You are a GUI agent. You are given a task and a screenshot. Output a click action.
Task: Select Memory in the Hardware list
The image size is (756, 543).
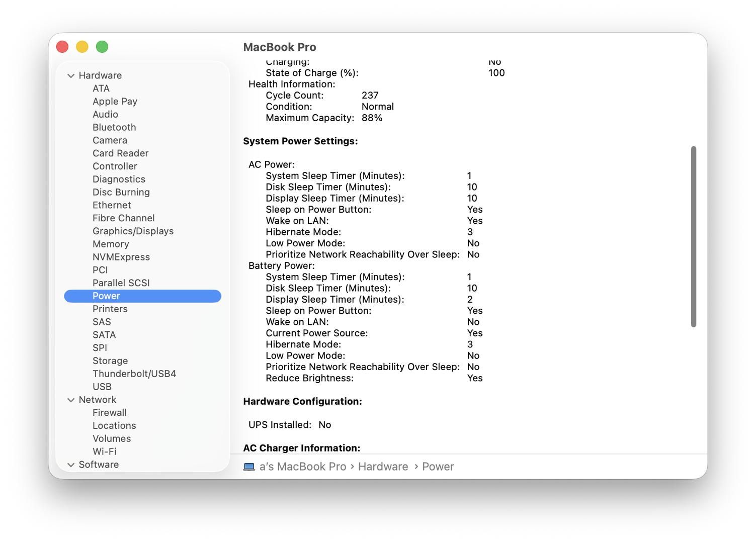(111, 244)
